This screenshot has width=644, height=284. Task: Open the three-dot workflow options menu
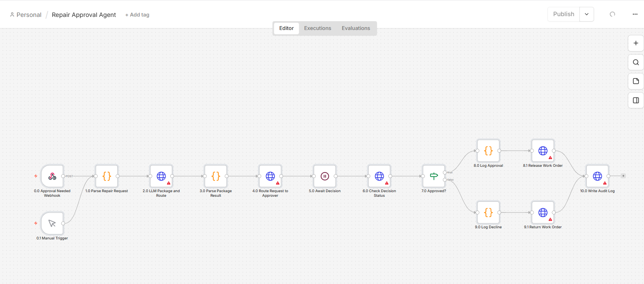[x=635, y=14]
